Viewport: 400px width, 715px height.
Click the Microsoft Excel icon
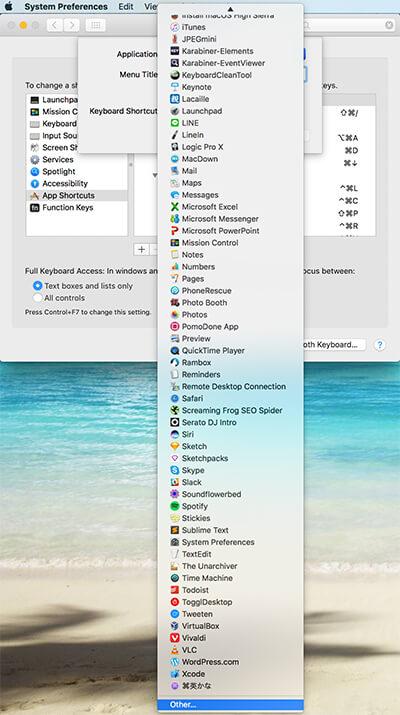point(174,207)
